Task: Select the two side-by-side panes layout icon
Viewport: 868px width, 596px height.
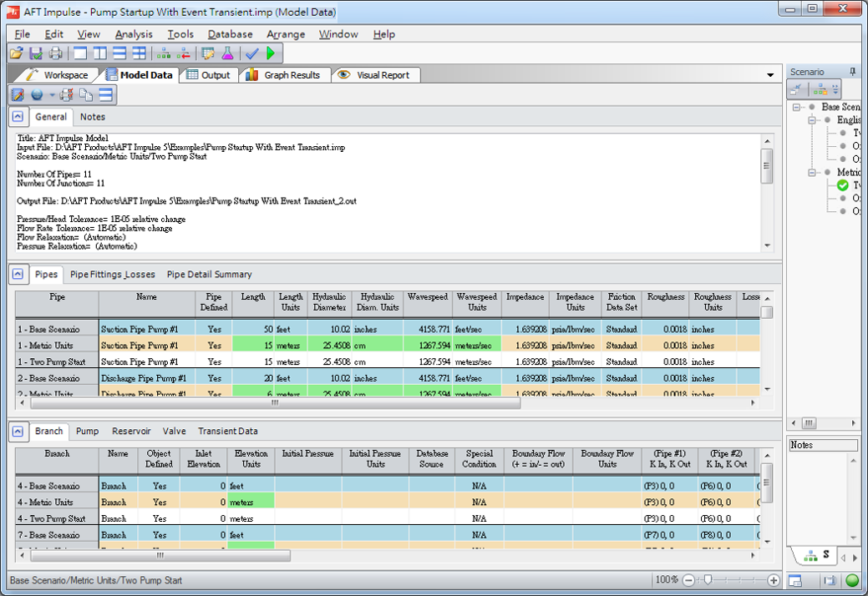Action: (x=100, y=53)
